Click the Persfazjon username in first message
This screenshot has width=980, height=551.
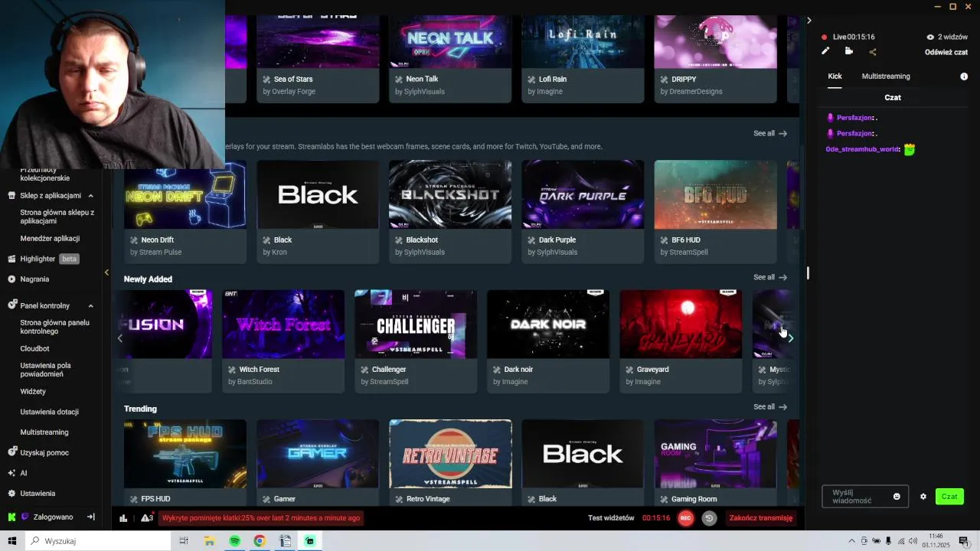855,118
